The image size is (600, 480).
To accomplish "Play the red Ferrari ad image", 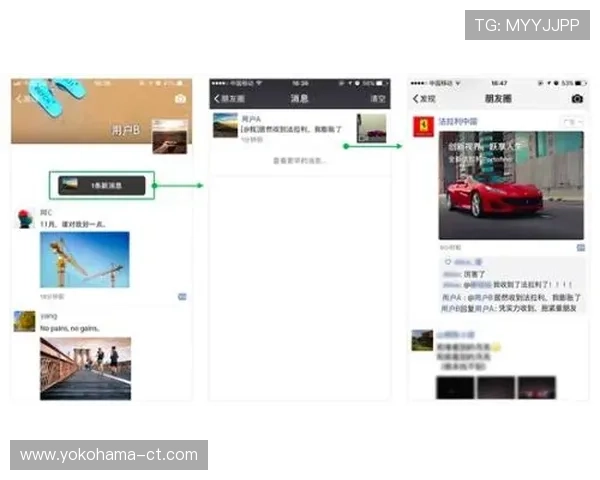I will [x=511, y=185].
